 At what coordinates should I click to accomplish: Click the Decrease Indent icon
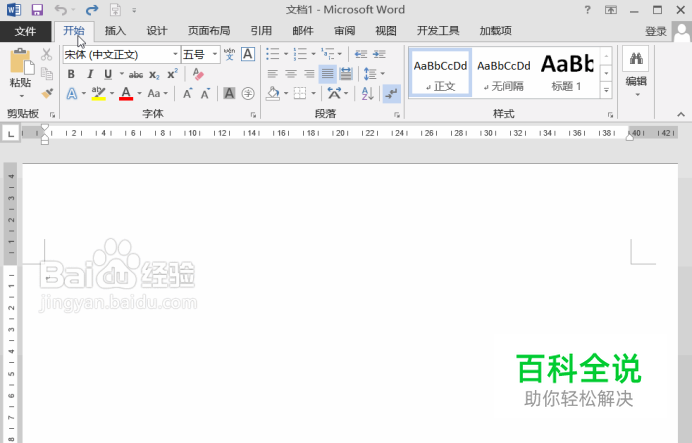(x=361, y=54)
